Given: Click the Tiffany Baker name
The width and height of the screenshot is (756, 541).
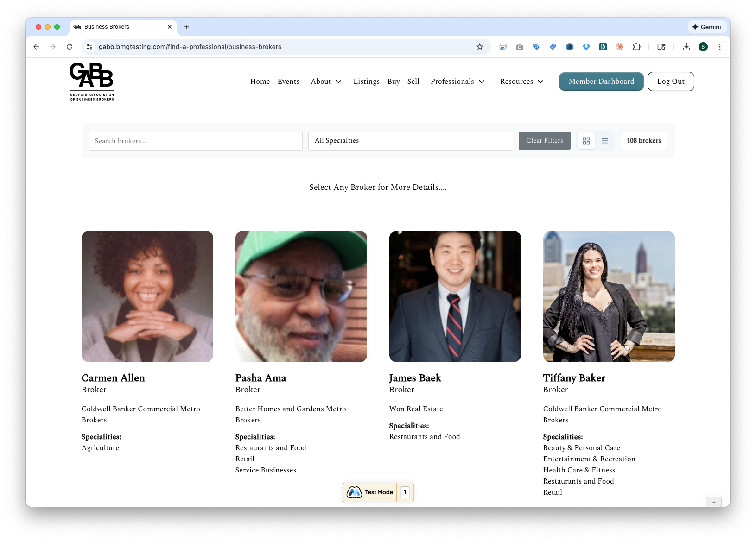Looking at the screenshot, I should coord(574,378).
